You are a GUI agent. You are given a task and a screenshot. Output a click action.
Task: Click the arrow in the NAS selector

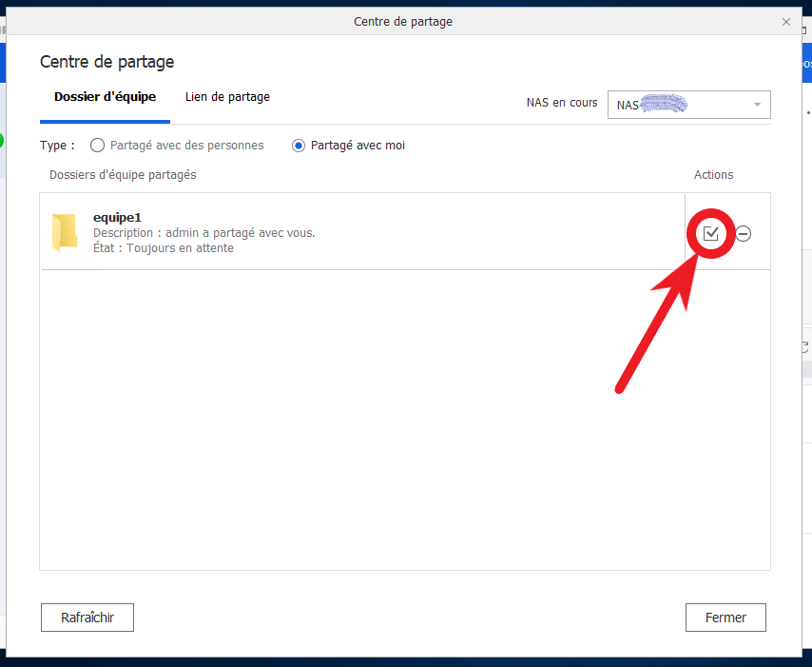[757, 105]
